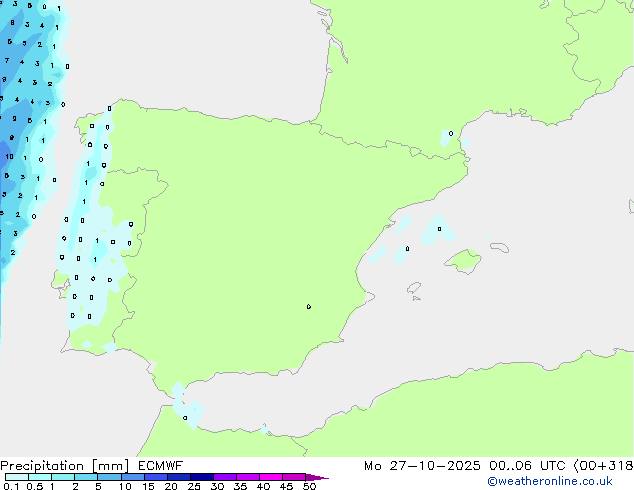Click the 5–10 mm legend swatch
This screenshot has width=634, height=490.
pos(109,477)
